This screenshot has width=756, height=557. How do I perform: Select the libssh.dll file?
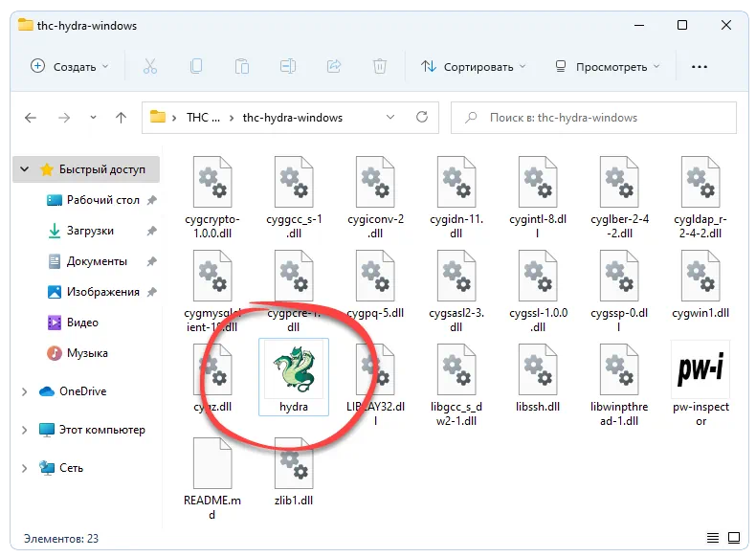[538, 378]
